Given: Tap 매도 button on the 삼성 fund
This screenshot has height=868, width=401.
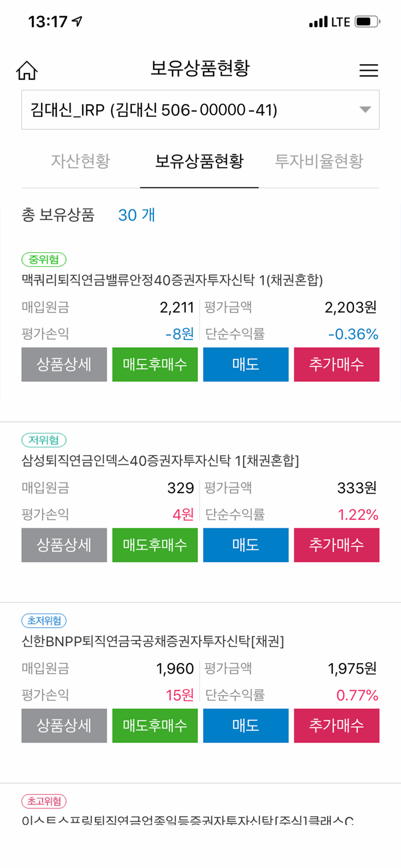Looking at the screenshot, I should [245, 545].
